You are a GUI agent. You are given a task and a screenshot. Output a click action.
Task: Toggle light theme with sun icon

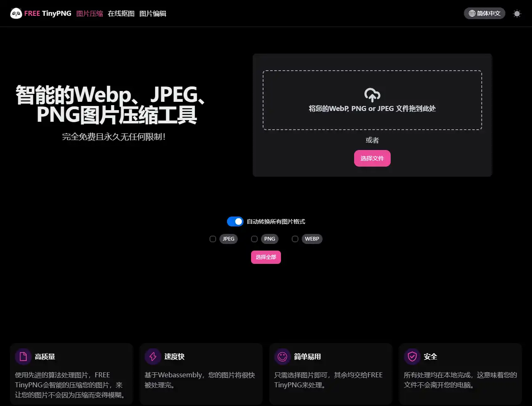click(517, 14)
